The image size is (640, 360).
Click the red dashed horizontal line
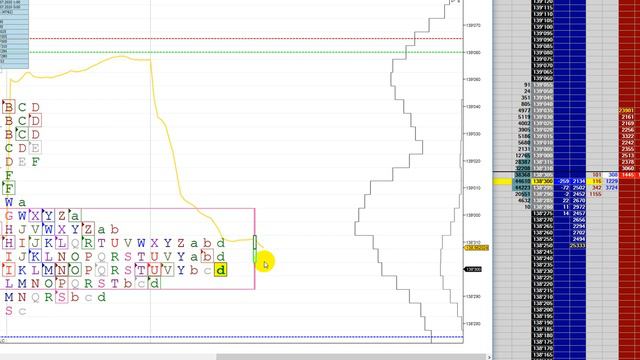pyautogui.click(x=246, y=39)
